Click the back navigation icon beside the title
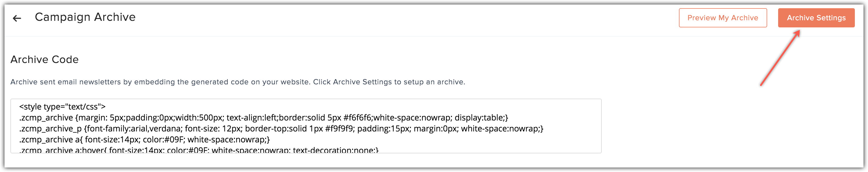Image resolution: width=868 pixels, height=172 pixels. click(x=17, y=18)
